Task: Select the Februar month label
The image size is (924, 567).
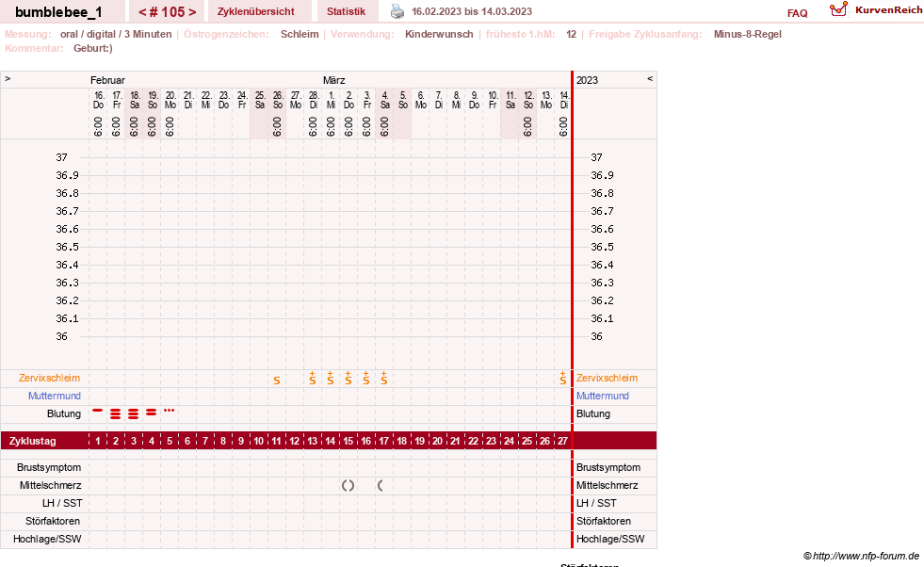Action: [x=107, y=80]
